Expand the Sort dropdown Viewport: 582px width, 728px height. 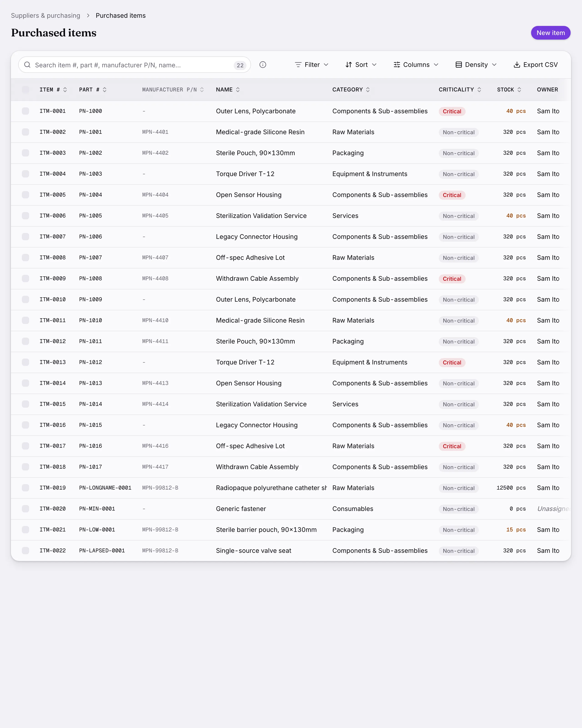pos(361,65)
